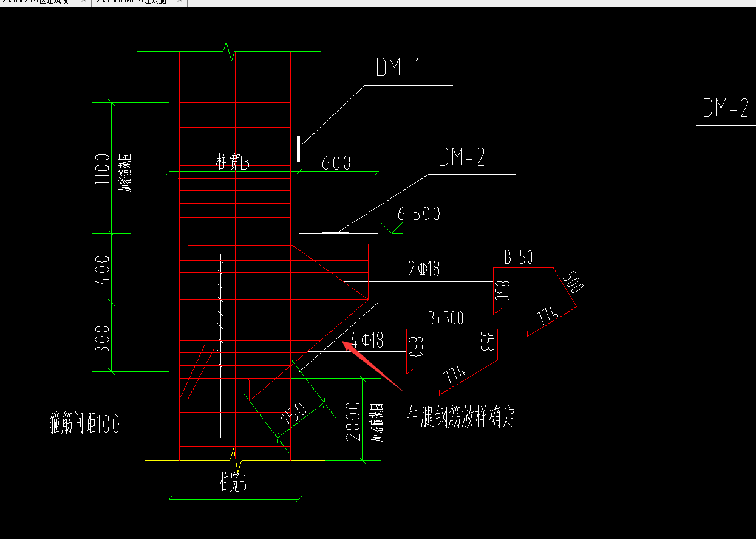Click the 850 value under B-50

coord(503,290)
